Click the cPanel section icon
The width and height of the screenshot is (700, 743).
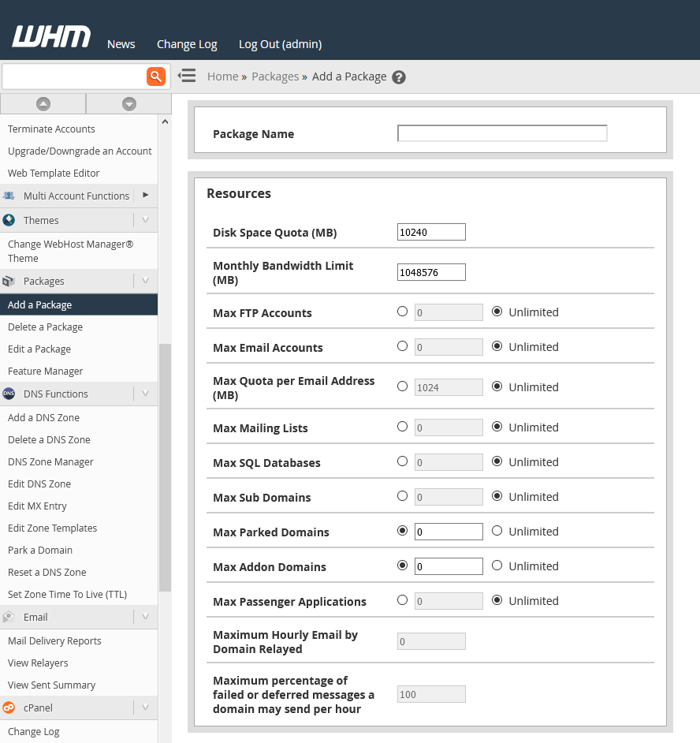click(9, 708)
